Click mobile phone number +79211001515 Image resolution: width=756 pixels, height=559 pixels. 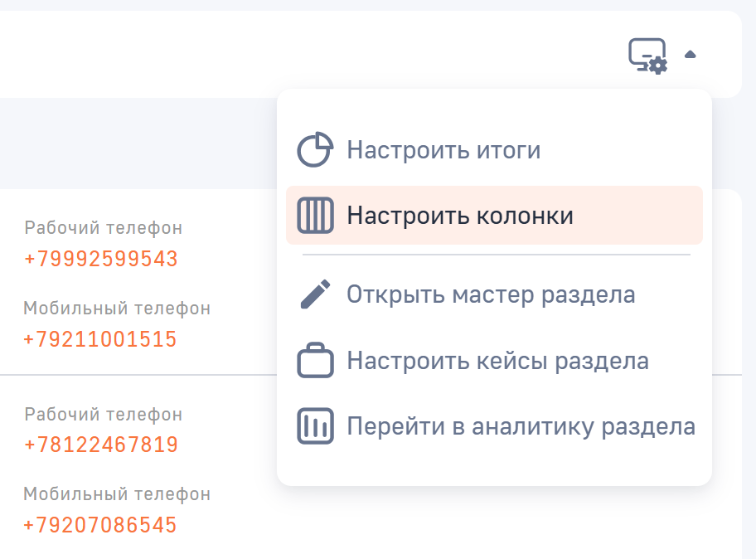click(x=99, y=339)
